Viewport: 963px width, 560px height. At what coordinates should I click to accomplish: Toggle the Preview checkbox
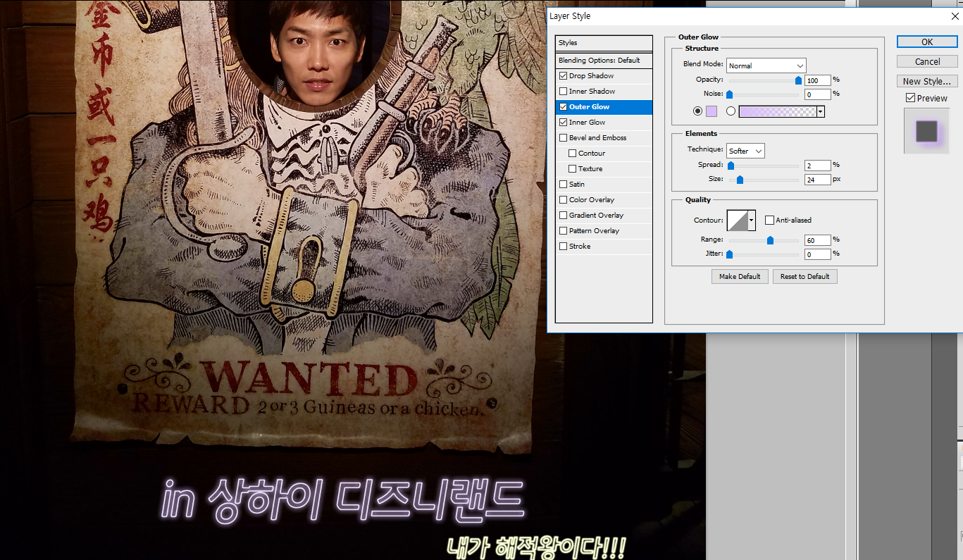point(910,98)
